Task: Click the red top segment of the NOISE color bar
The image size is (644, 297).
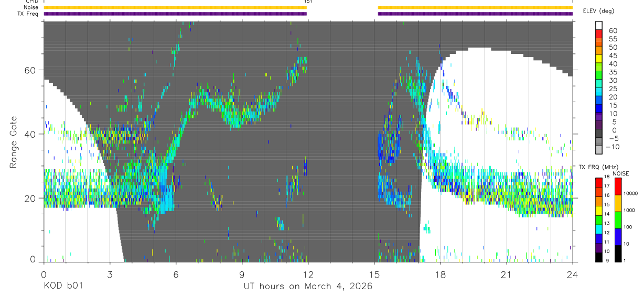Action: [618, 186]
